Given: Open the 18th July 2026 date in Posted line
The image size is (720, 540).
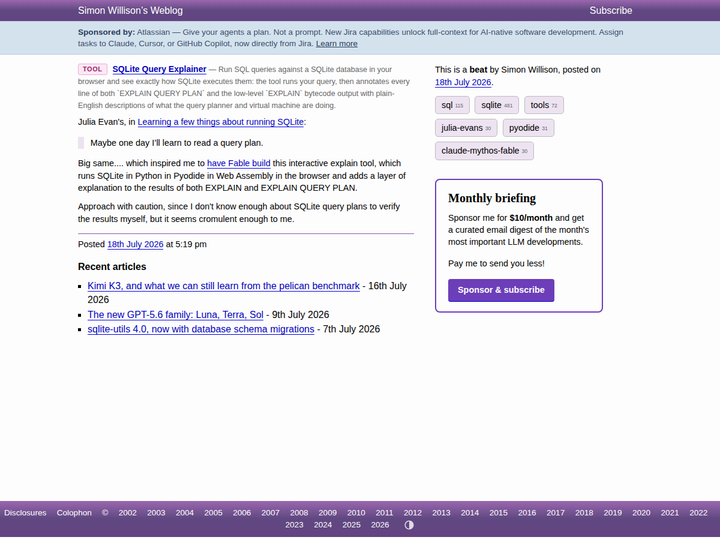Looking at the screenshot, I should (135, 244).
